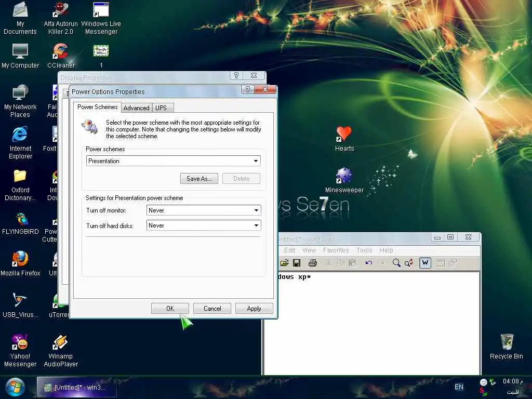The height and width of the screenshot is (399, 532).
Task: Launch Winamp AudioPlayer desktop icon
Action: [61, 351]
